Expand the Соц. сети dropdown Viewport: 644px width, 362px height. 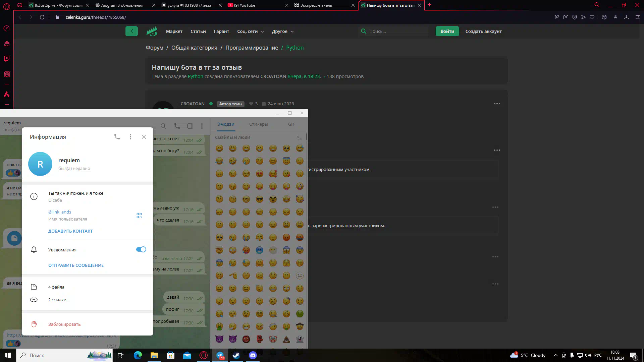tap(251, 31)
